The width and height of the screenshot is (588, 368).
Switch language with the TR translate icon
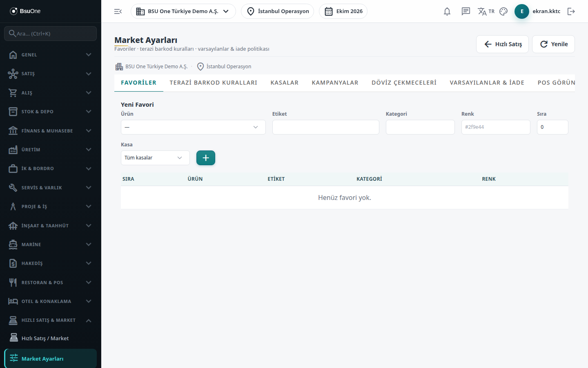tap(486, 11)
